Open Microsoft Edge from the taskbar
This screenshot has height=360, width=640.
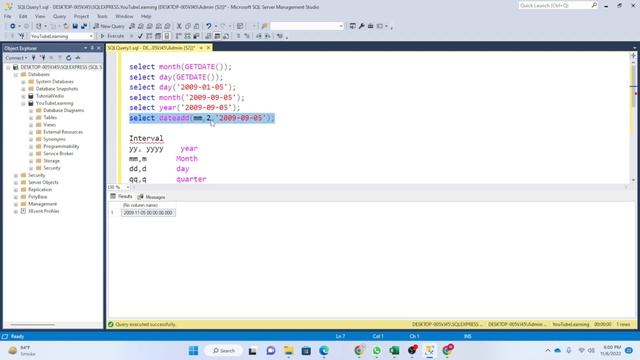[x=324, y=351]
